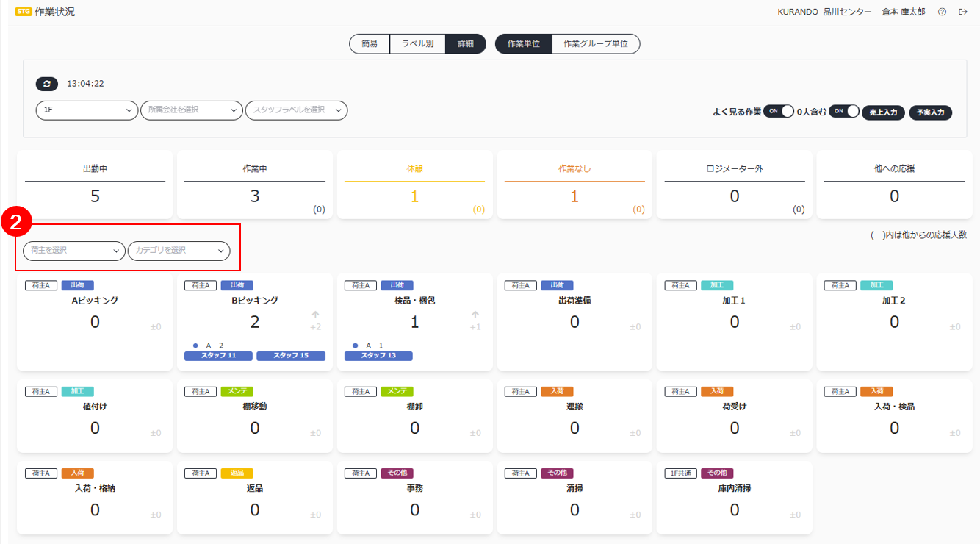980x544 pixels.
Task: Click the 棚移動 card title
Action: pos(255,407)
